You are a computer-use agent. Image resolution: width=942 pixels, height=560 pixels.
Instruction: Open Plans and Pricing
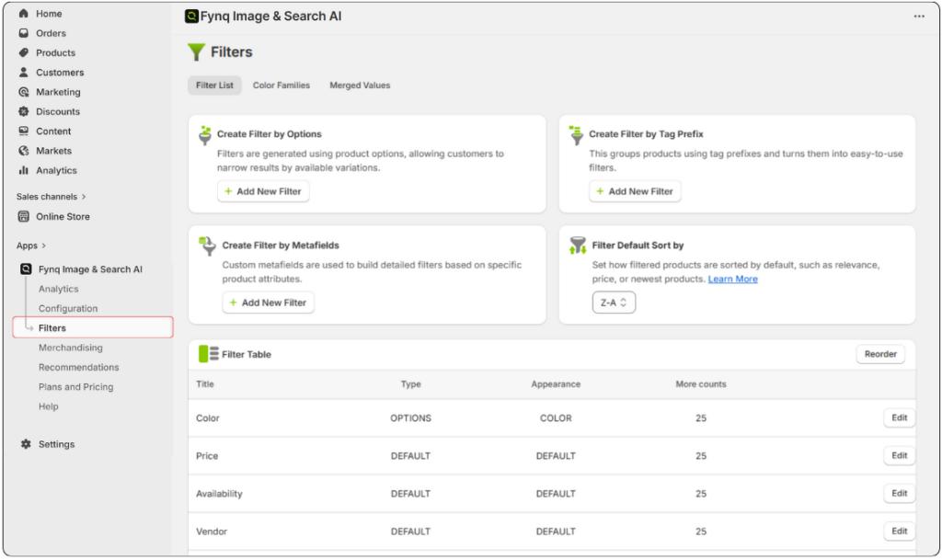tap(75, 387)
